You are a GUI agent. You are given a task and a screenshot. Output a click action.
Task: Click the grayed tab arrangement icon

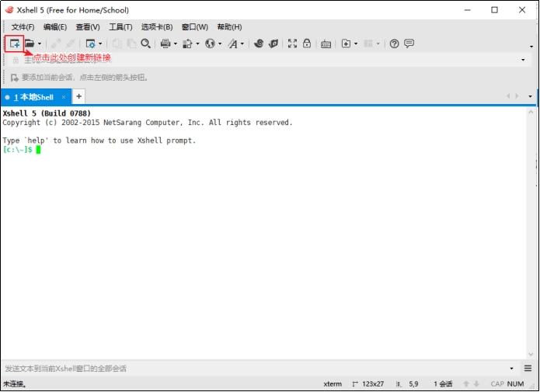click(368, 43)
